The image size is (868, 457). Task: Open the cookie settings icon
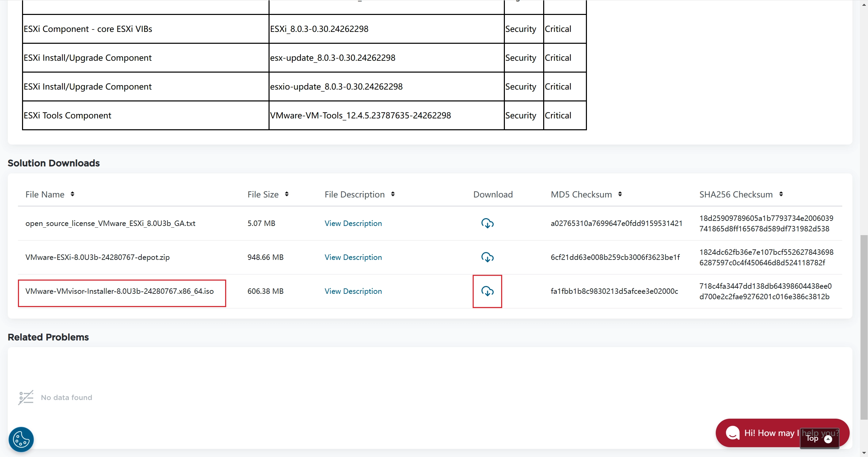pyautogui.click(x=21, y=439)
